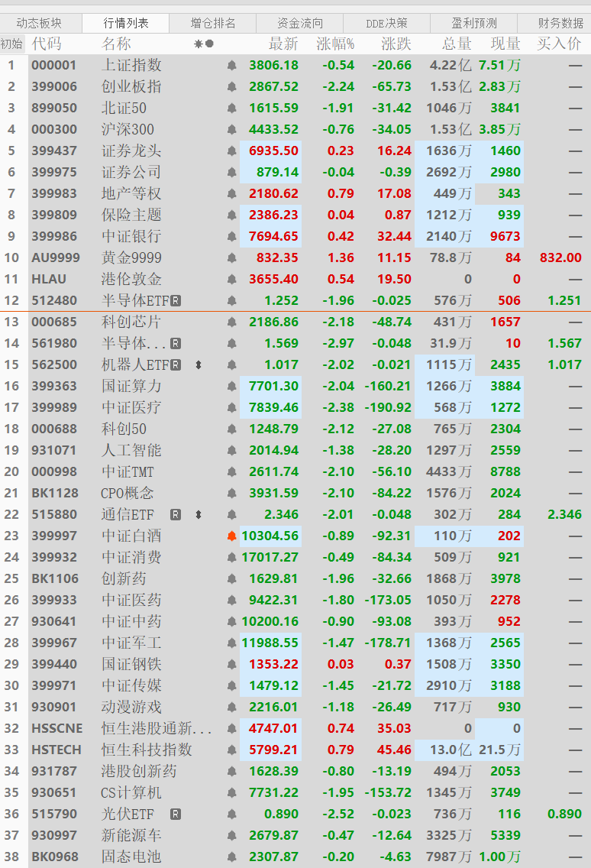Click the bell icon for 证券龙头
Screen dimensions: 591x868
click(x=232, y=151)
